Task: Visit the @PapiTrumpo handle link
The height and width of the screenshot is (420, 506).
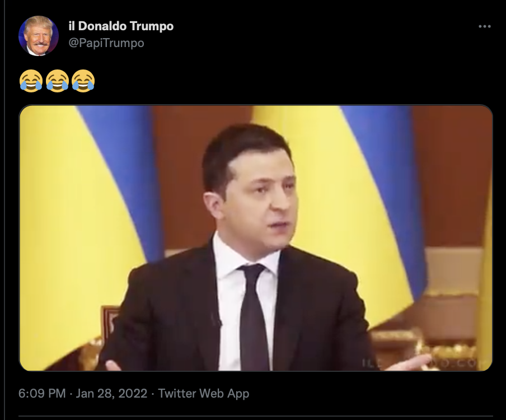Action: tap(106, 43)
